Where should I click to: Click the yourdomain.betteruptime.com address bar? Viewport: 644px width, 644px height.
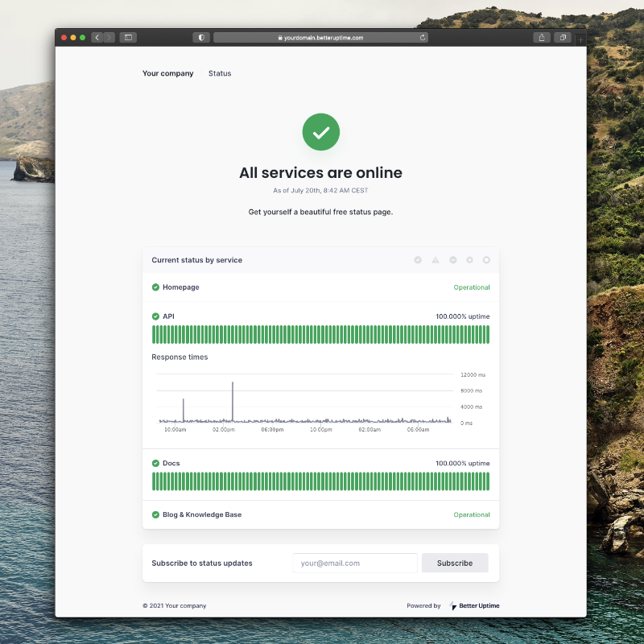tap(320, 37)
